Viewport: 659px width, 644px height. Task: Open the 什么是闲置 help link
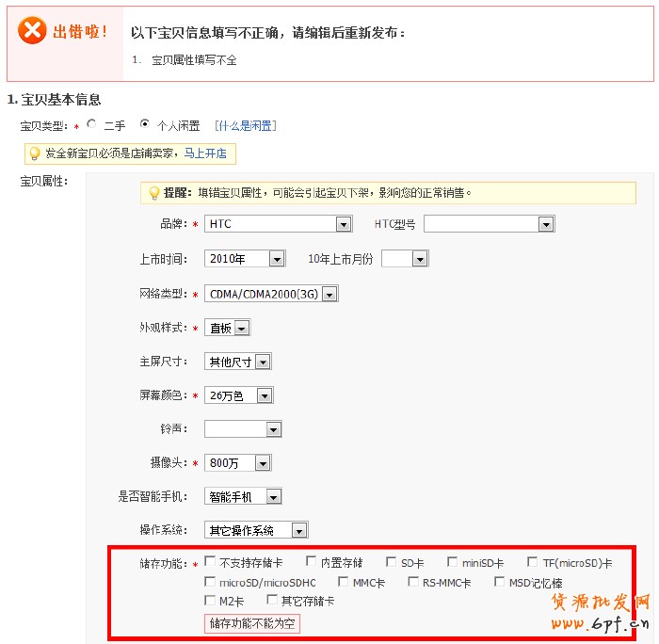pyautogui.click(x=245, y=125)
